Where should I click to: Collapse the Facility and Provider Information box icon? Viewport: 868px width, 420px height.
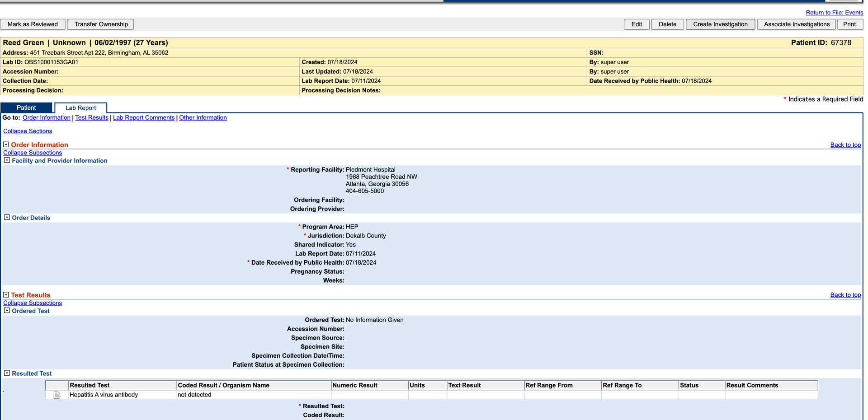(6, 159)
